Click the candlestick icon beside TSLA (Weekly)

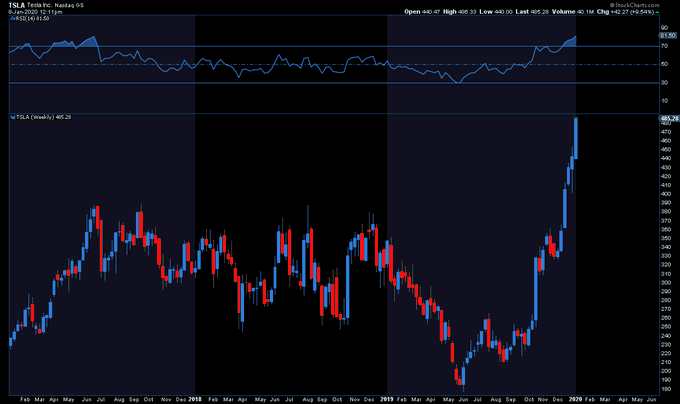[13, 117]
